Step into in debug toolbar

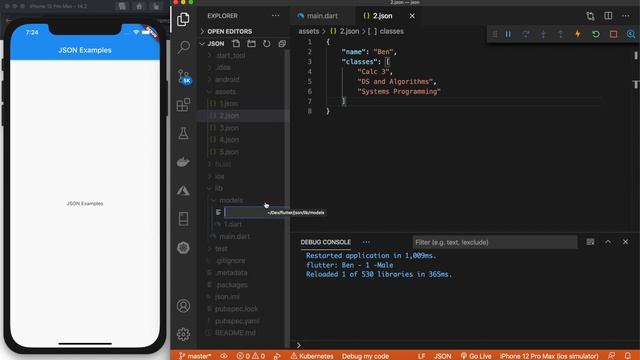pyautogui.click(x=543, y=34)
